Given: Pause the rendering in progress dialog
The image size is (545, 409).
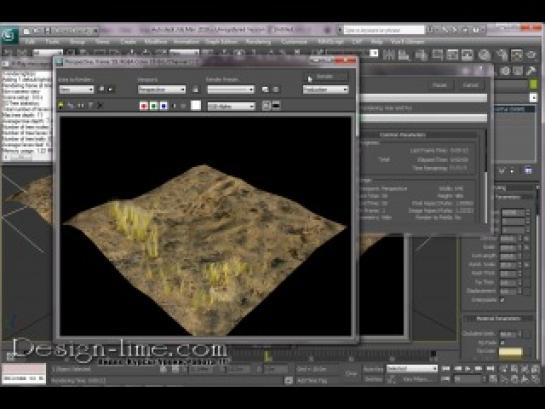Looking at the screenshot, I should point(440,85).
